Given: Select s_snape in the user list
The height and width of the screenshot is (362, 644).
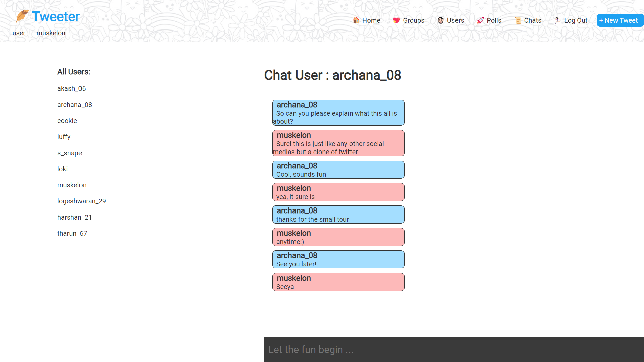Looking at the screenshot, I should point(69,153).
